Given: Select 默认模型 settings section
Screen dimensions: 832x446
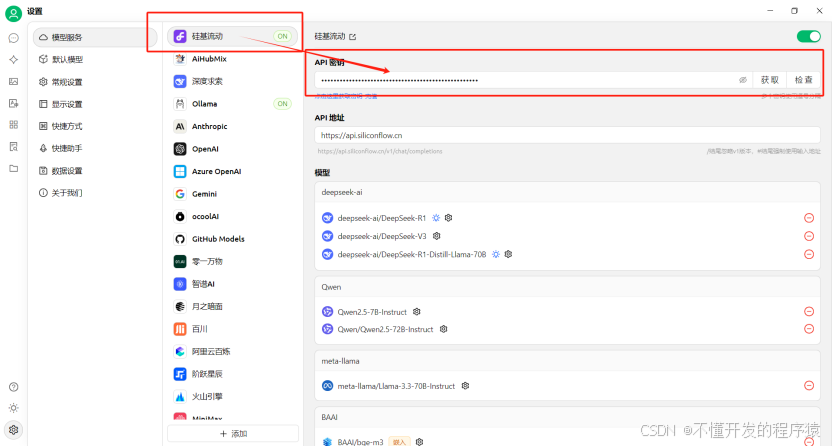Looking at the screenshot, I should click(95, 59).
